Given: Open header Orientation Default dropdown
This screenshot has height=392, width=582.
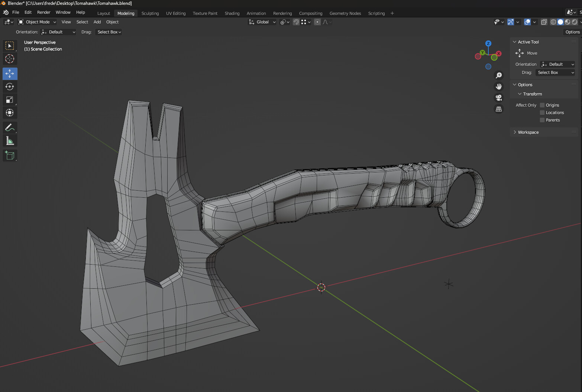Looking at the screenshot, I should (58, 32).
